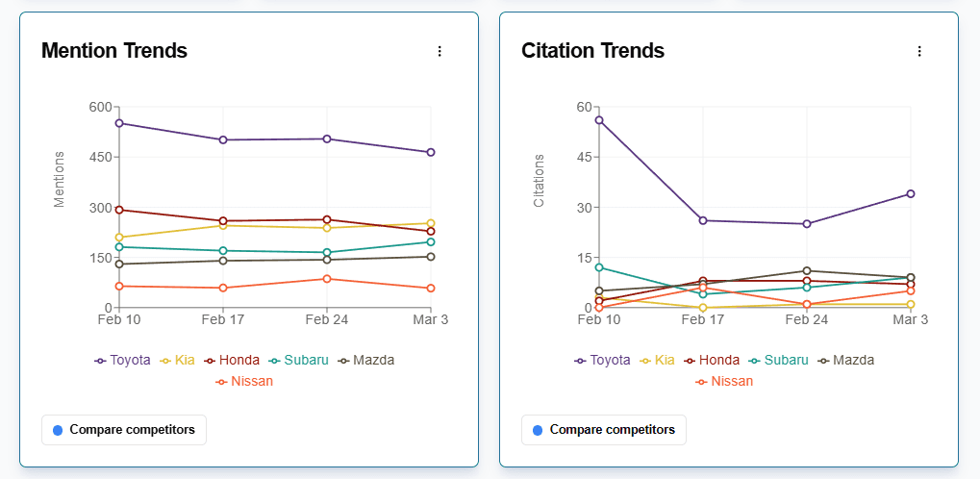Click Nissan Feb 24 point on Mention chart
Image resolution: width=980 pixels, height=479 pixels.
[x=327, y=279]
